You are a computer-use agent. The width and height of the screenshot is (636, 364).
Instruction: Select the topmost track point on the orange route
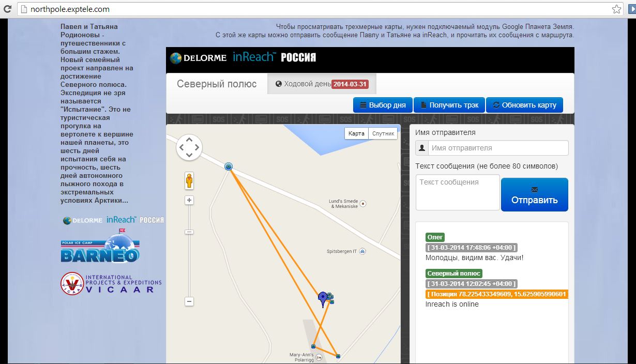tap(229, 166)
